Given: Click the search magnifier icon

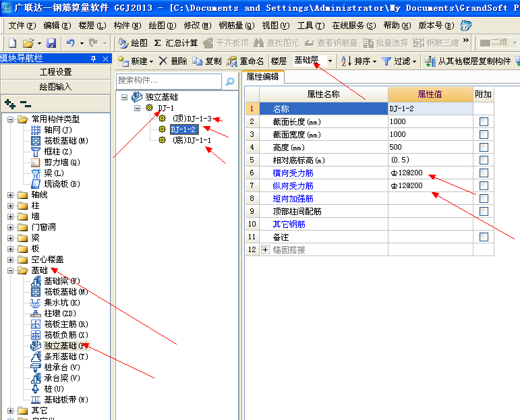Looking at the screenshot, I should [x=230, y=81].
